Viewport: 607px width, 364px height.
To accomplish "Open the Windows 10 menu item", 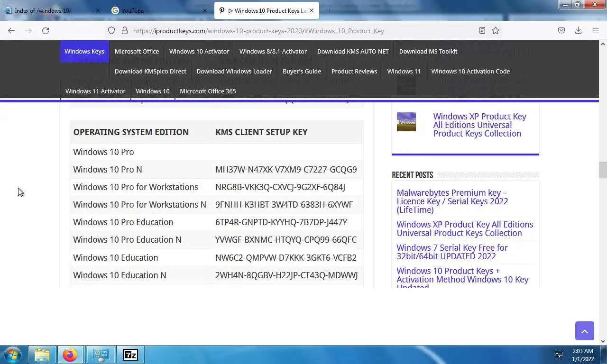I will click(153, 91).
